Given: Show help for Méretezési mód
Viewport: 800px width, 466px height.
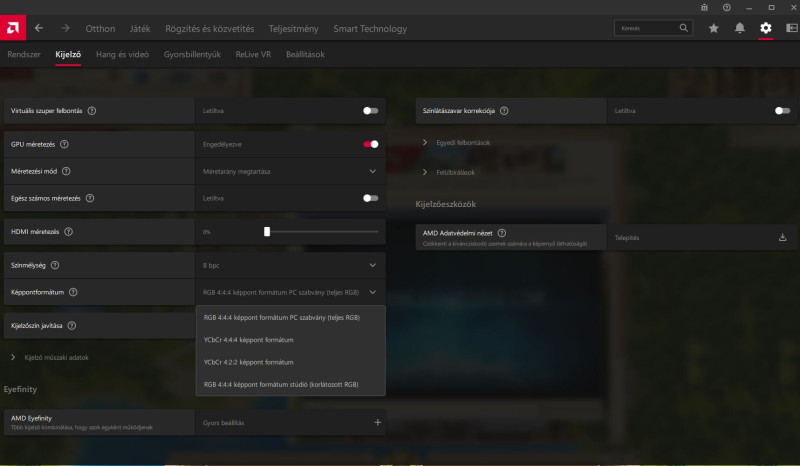Looking at the screenshot, I should pyautogui.click(x=66, y=171).
